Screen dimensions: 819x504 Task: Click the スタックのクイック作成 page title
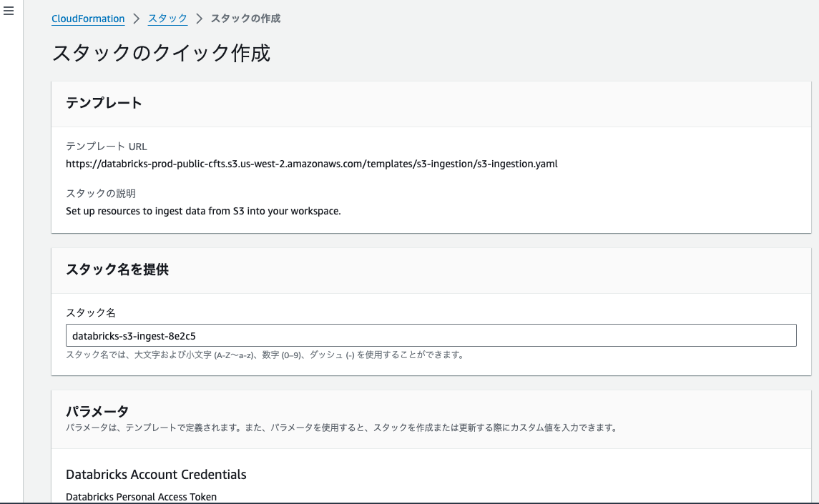[161, 54]
